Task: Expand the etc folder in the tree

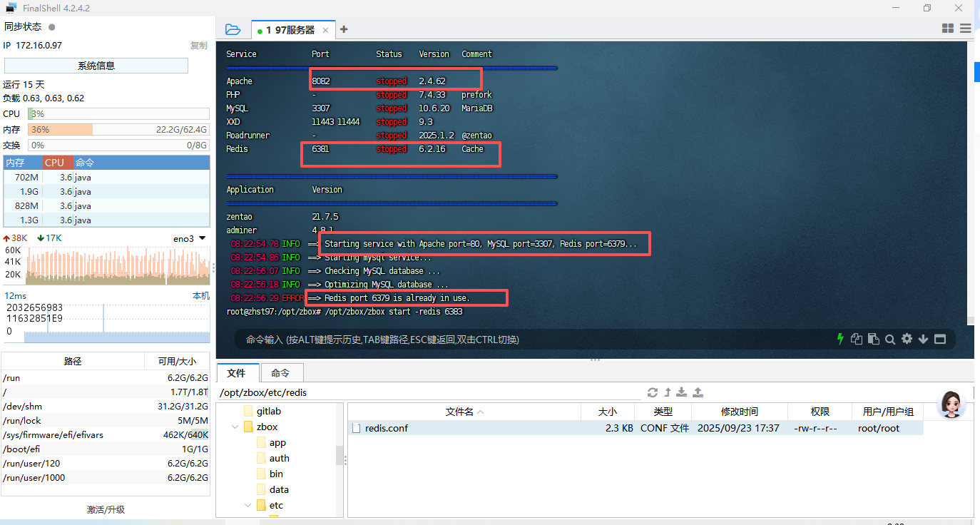Action: tap(247, 504)
